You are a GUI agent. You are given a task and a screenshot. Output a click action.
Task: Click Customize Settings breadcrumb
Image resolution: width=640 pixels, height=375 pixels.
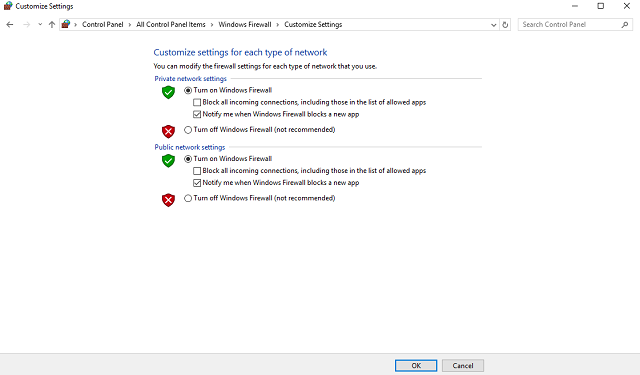click(313, 24)
